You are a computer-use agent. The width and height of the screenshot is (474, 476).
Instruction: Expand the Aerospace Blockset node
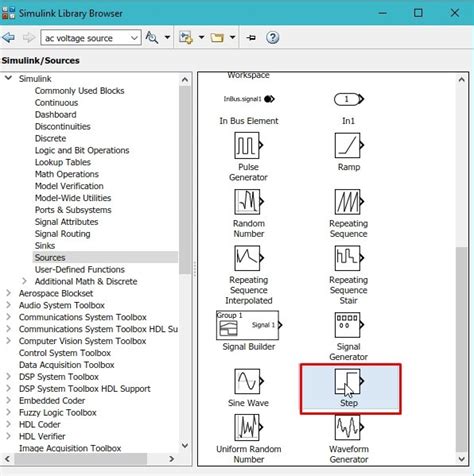[x=8, y=293]
